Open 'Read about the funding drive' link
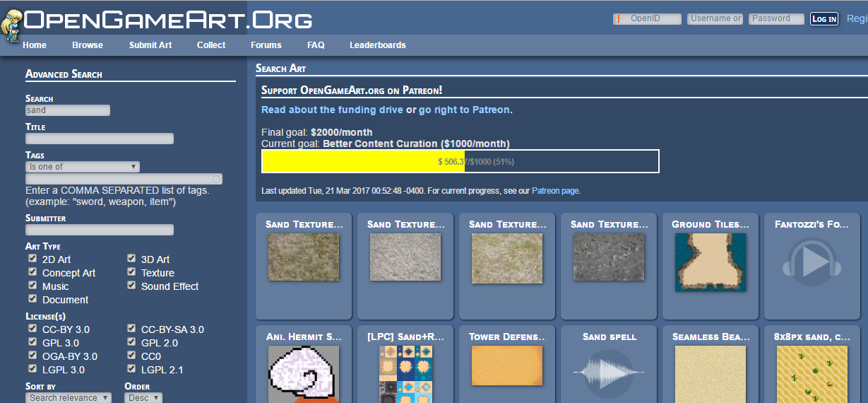 tap(332, 110)
